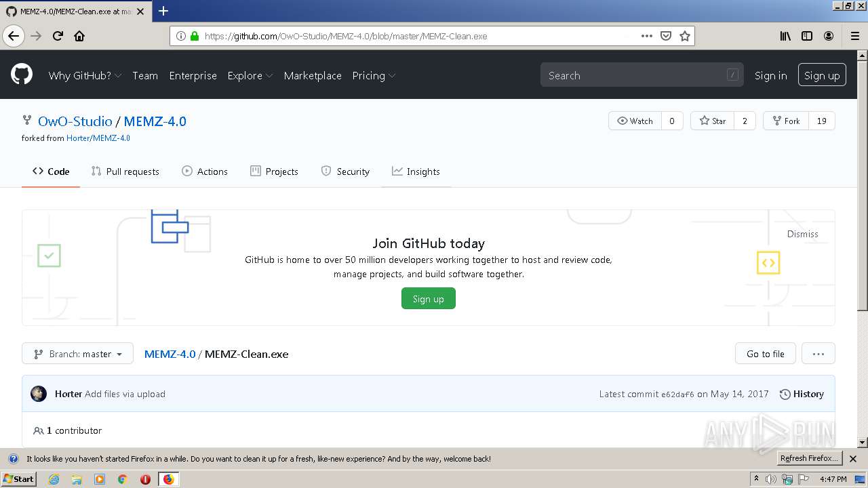The image size is (868, 488).
Task: Click the Refresh Firefox button
Action: pyautogui.click(x=809, y=459)
